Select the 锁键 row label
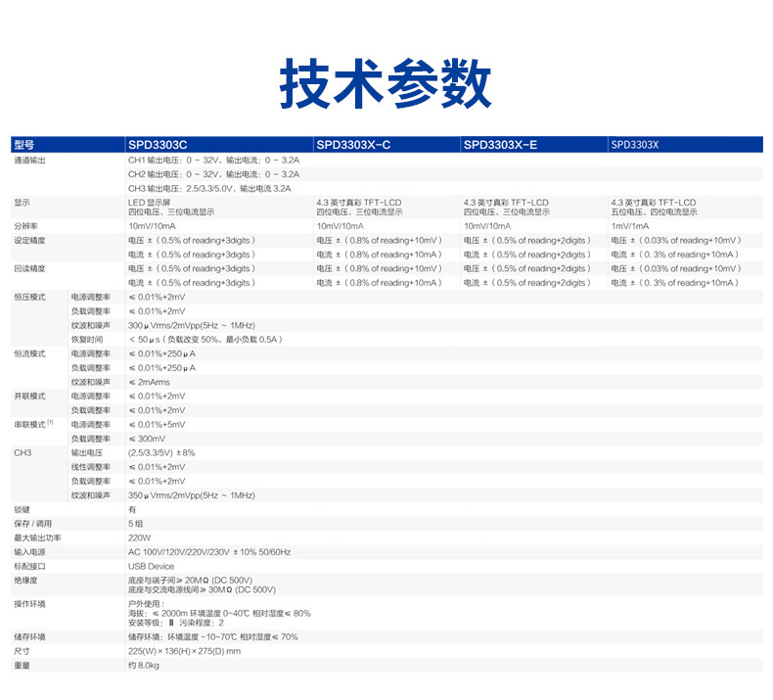This screenshot has height=700, width=773. pyautogui.click(x=22, y=510)
